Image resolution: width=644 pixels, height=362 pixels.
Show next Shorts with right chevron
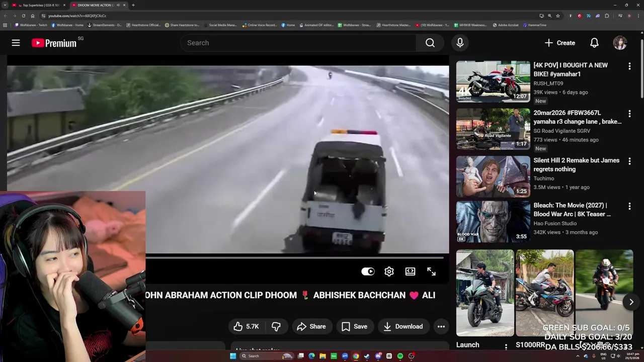click(x=631, y=302)
